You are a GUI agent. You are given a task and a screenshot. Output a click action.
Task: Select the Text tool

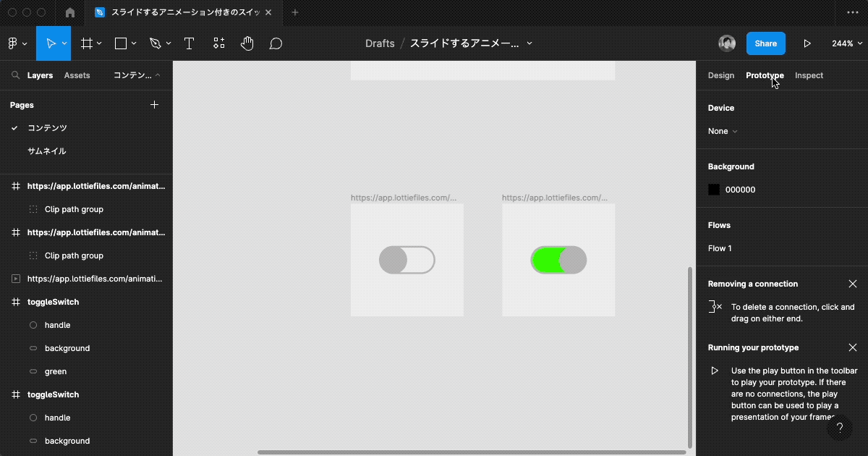click(x=189, y=43)
